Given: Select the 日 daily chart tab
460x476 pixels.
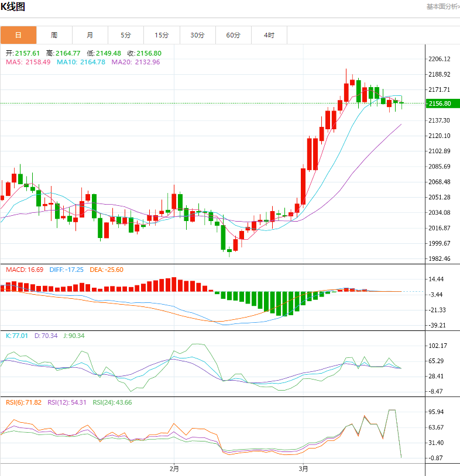Looking at the screenshot, I should tap(18, 35).
